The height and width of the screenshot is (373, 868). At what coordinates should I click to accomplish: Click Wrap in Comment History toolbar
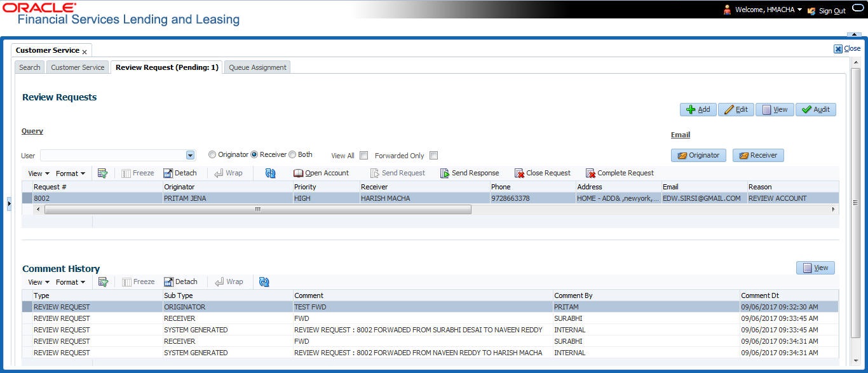pyautogui.click(x=229, y=281)
